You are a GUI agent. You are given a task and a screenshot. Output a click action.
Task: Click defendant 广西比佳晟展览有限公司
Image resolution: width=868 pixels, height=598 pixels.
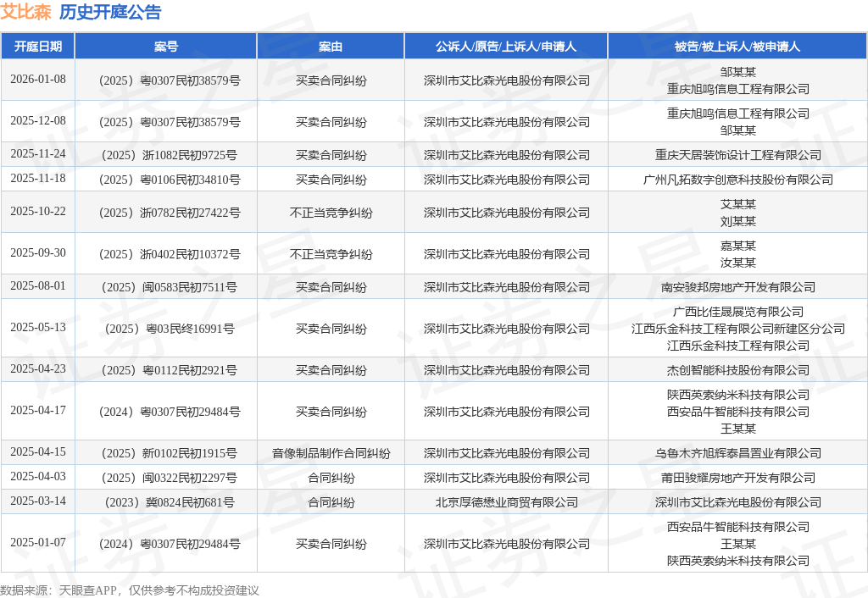tap(738, 312)
